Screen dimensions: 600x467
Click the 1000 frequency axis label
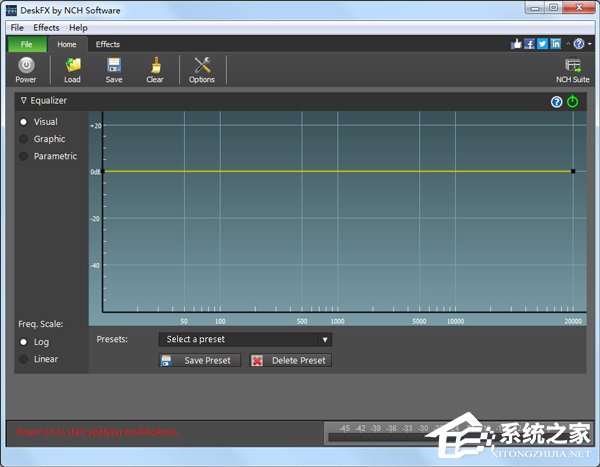[338, 321]
